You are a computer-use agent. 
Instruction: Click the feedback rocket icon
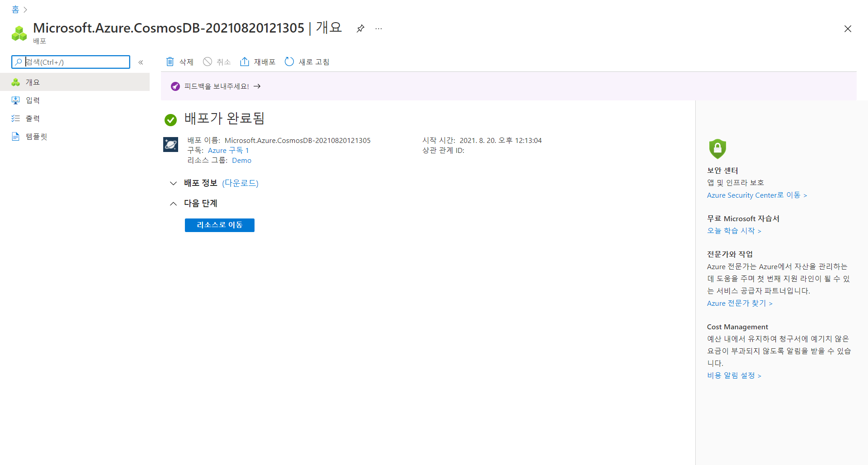pos(175,86)
